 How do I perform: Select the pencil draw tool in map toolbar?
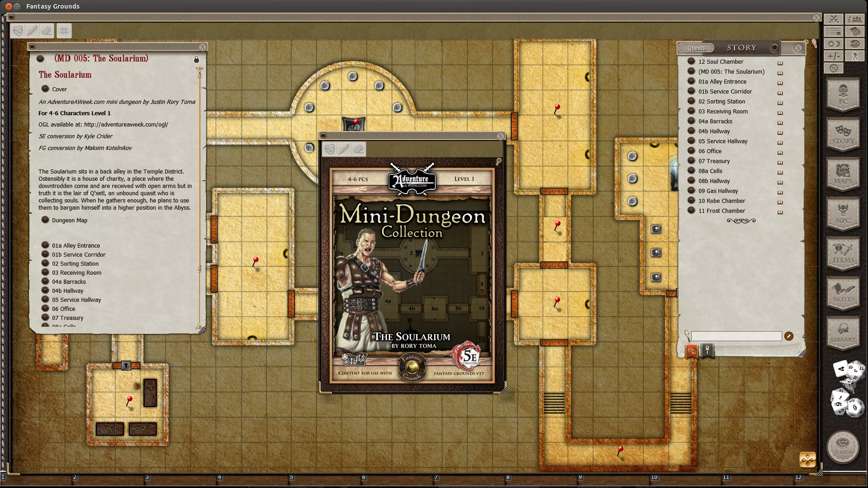click(32, 31)
